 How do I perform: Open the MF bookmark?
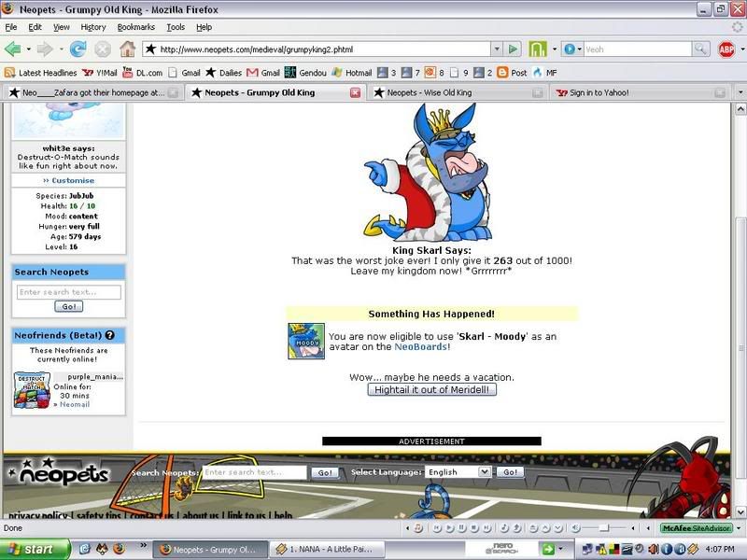tap(544, 73)
